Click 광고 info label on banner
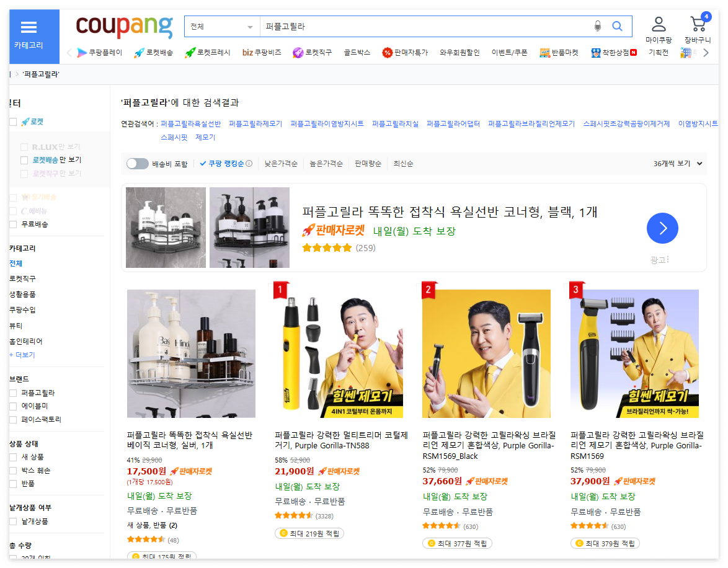This screenshot has width=728, height=568. point(659,260)
